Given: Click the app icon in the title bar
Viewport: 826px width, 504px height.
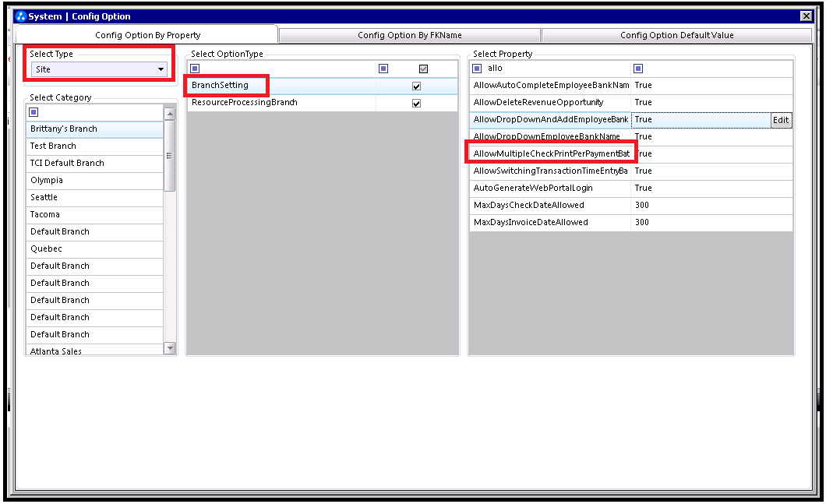Looking at the screenshot, I should coord(21,16).
